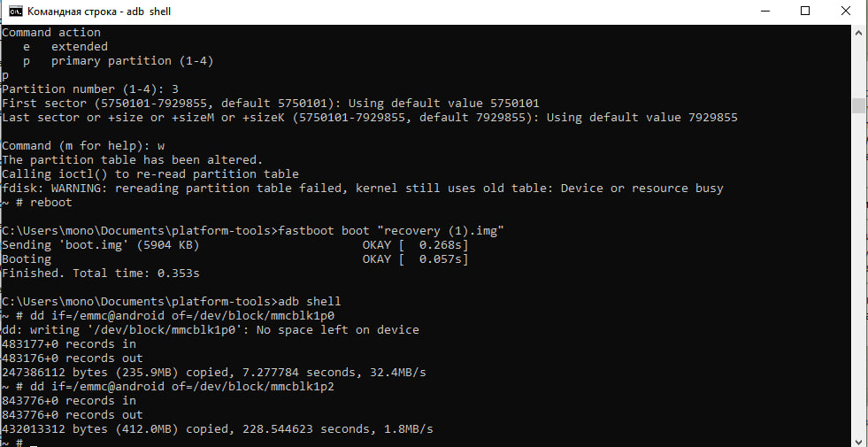The image size is (868, 447).
Task: Click the "Finished. Total time: 0.353s" line
Action: pos(100,274)
